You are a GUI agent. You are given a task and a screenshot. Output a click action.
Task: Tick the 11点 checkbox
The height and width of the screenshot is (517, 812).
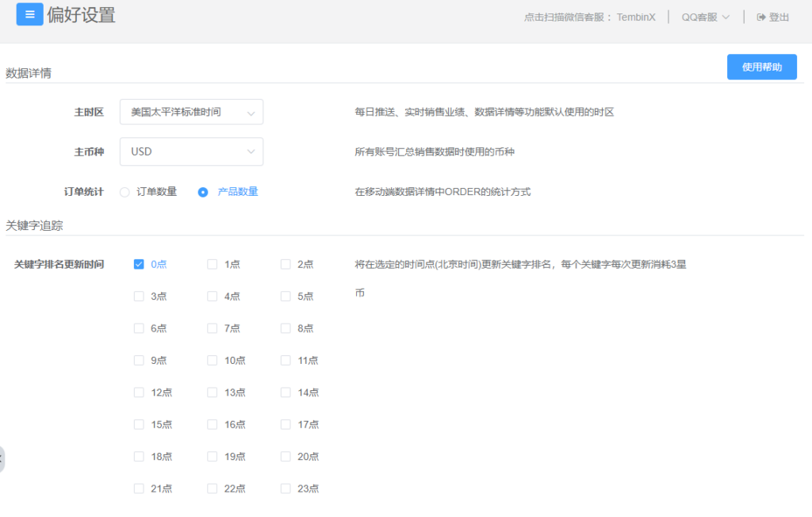click(x=285, y=361)
